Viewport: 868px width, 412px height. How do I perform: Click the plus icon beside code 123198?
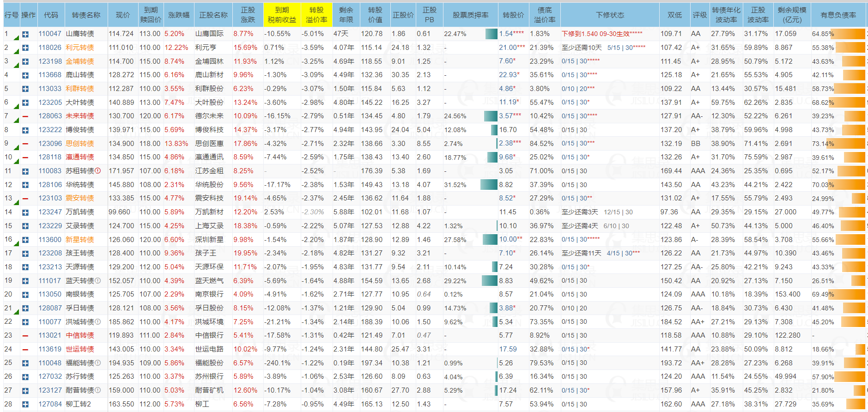25,61
